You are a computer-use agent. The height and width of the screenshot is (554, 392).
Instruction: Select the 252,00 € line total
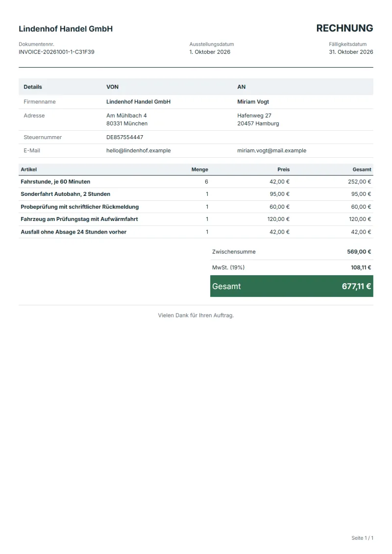tap(360, 182)
